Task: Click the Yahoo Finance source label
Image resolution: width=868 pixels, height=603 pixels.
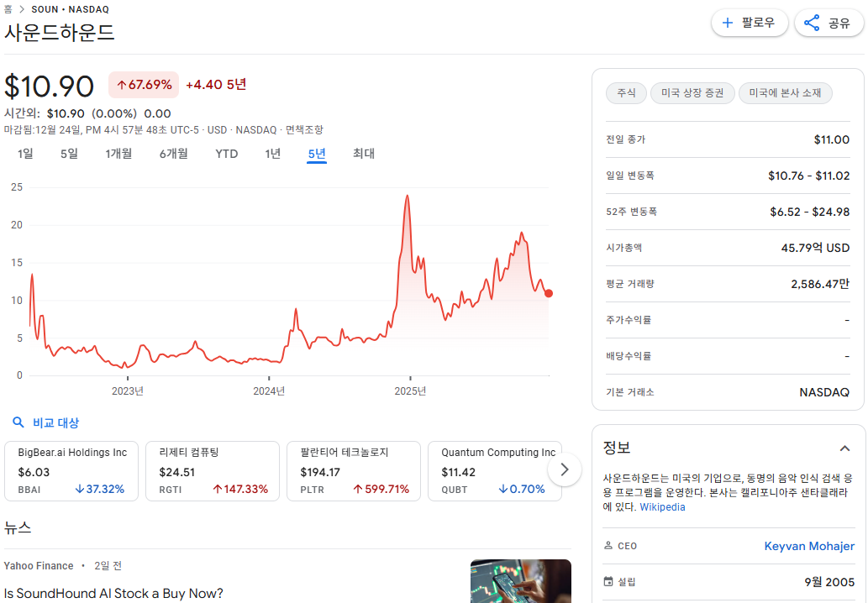Action: [39, 566]
